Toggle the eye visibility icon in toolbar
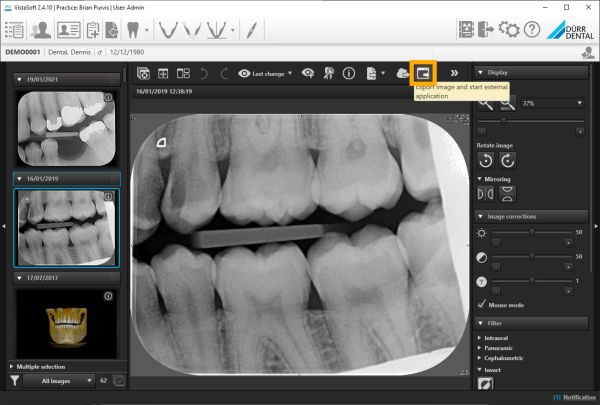600x405 pixels. (x=308, y=73)
